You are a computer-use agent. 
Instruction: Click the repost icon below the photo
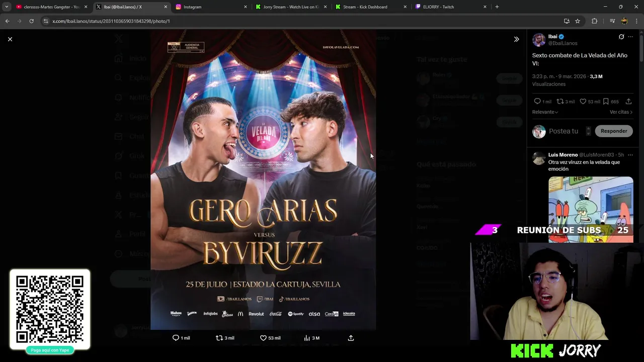[219, 338]
